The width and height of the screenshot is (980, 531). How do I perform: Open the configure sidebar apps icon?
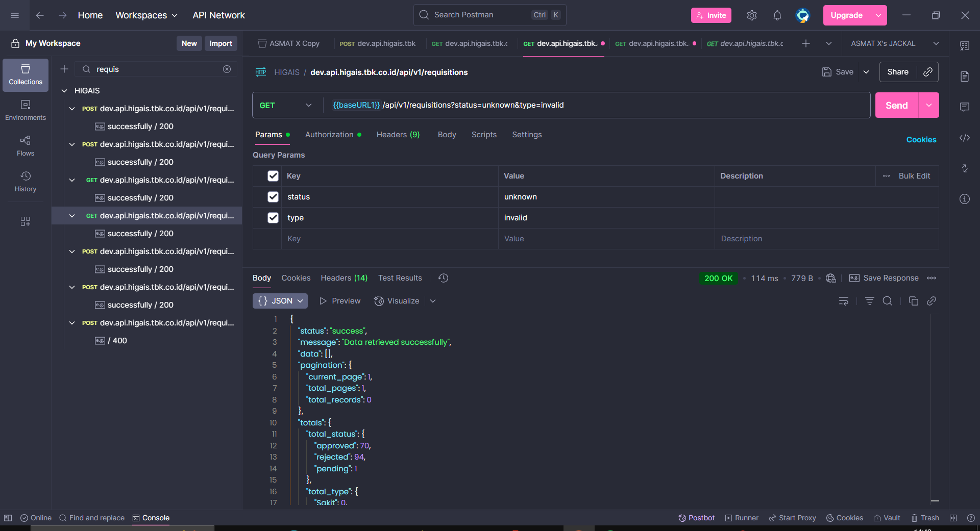(26, 221)
